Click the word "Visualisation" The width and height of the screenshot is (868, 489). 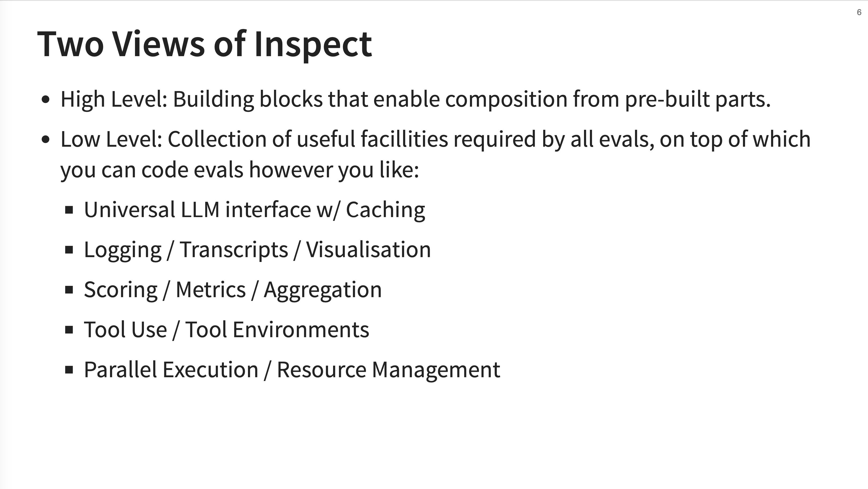click(368, 250)
